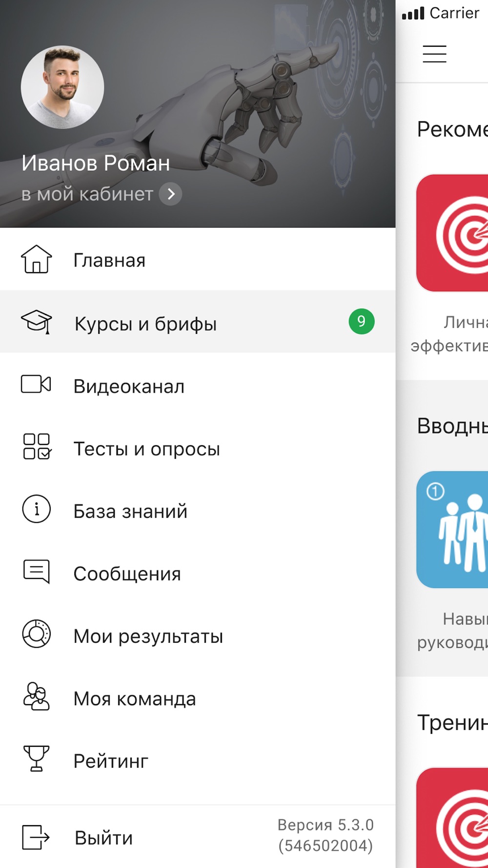
Task: Follow the «в мой кабинет» link
Action: [87, 194]
